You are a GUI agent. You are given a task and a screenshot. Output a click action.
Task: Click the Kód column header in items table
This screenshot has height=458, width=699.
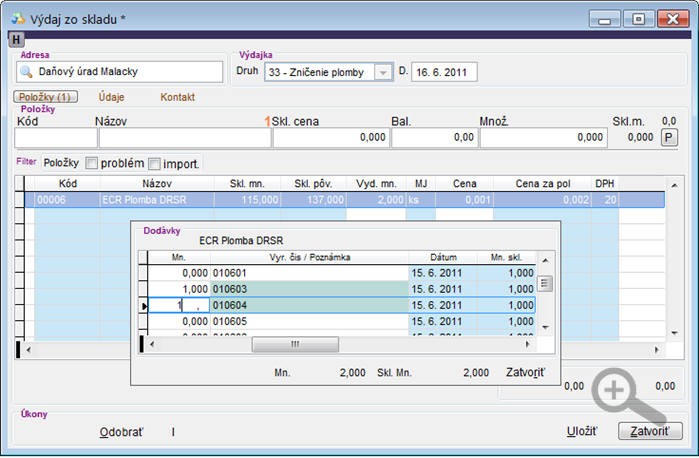[68, 184]
